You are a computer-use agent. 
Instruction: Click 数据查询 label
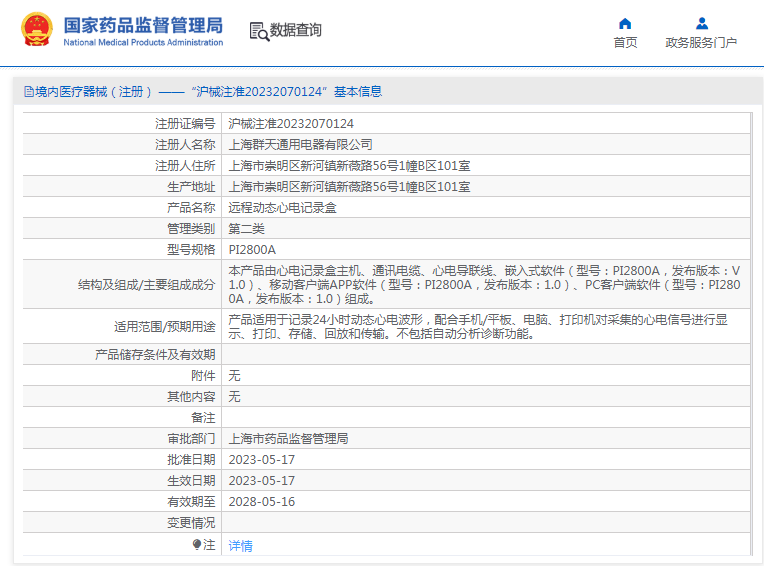pos(295,30)
